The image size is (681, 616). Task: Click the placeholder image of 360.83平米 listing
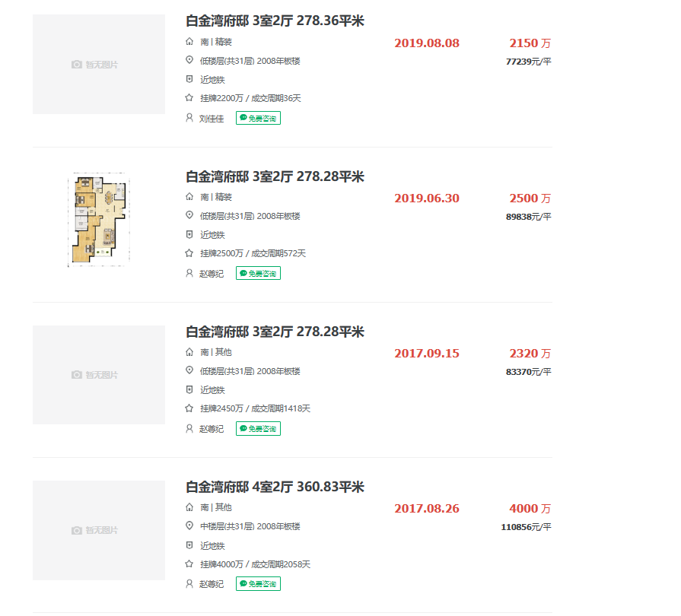pos(99,530)
